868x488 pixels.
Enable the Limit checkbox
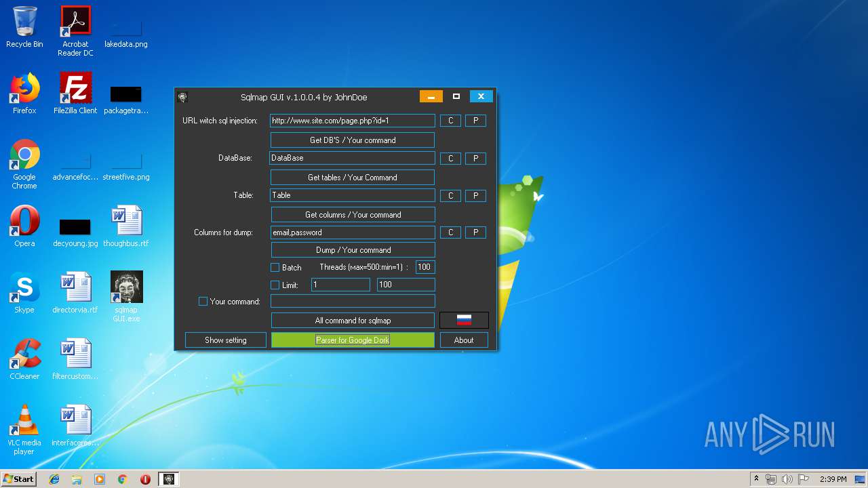pyautogui.click(x=275, y=285)
